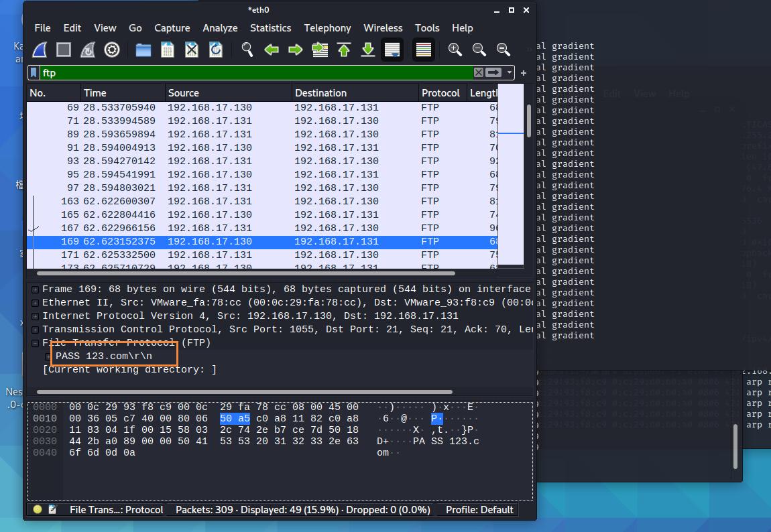
Task: Click Profile: Default in status bar
Action: [x=479, y=509]
